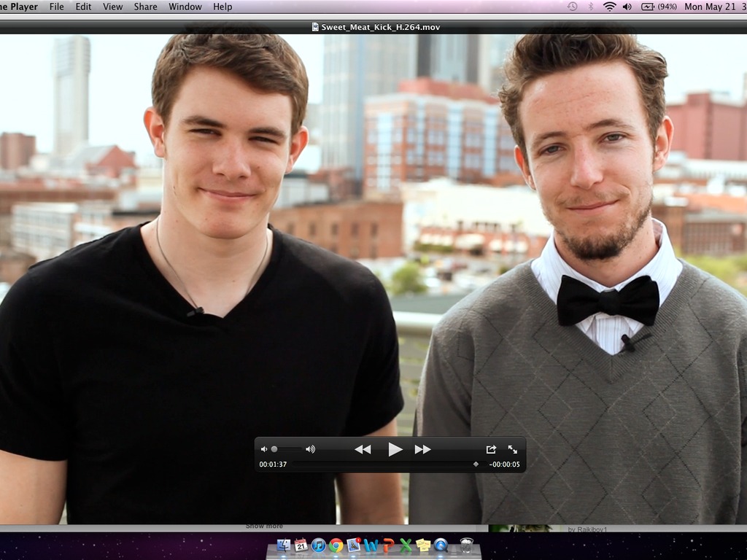
Task: Open Finder from the Dock
Action: [x=284, y=545]
